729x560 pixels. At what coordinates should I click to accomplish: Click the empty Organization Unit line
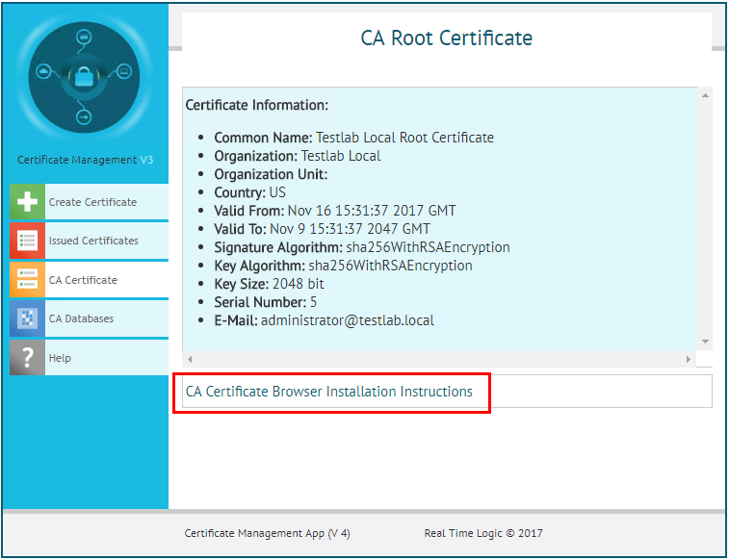(271, 174)
